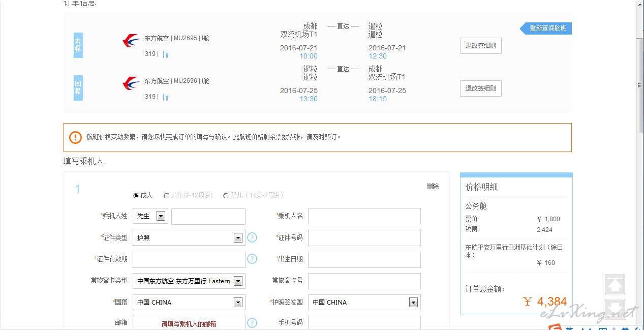The width and height of the screenshot is (644, 330).
Task: Open the 常旅客卡类型 dropdown
Action: [189, 281]
